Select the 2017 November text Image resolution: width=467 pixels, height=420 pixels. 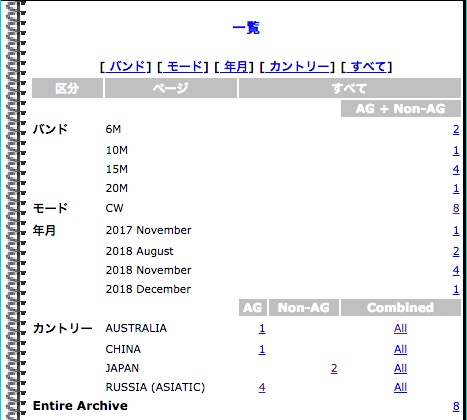pos(148,230)
